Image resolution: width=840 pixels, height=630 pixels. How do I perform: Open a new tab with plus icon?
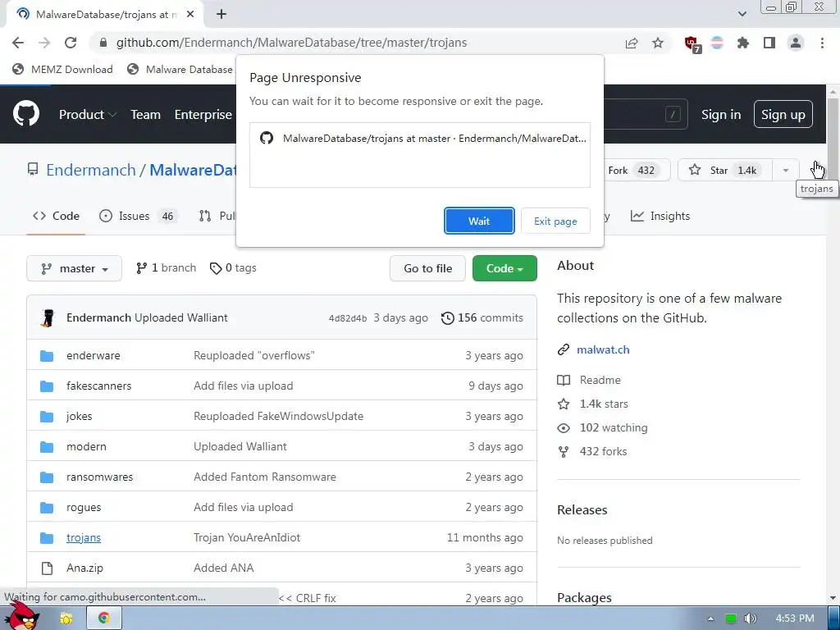point(221,15)
